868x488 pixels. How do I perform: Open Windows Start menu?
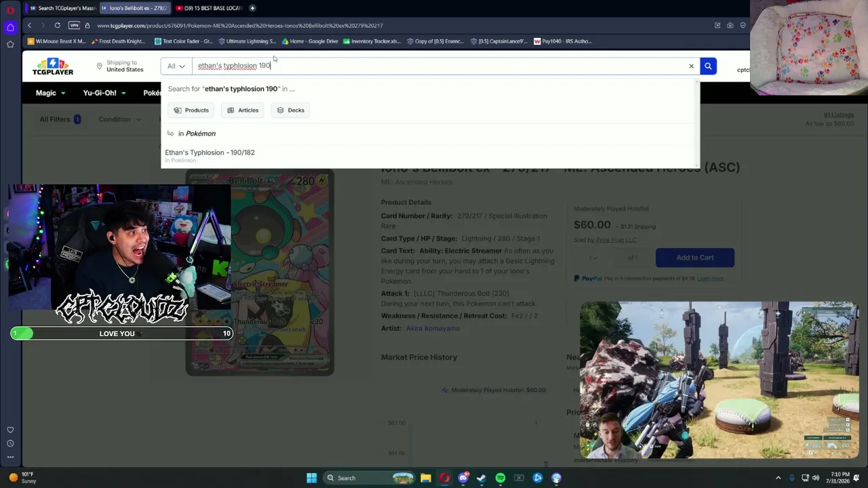click(x=311, y=478)
